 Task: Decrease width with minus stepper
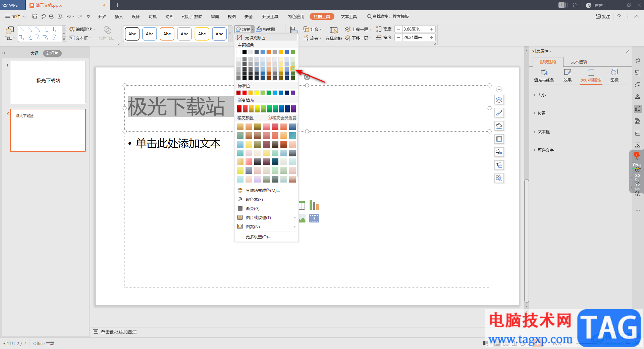tap(398, 38)
